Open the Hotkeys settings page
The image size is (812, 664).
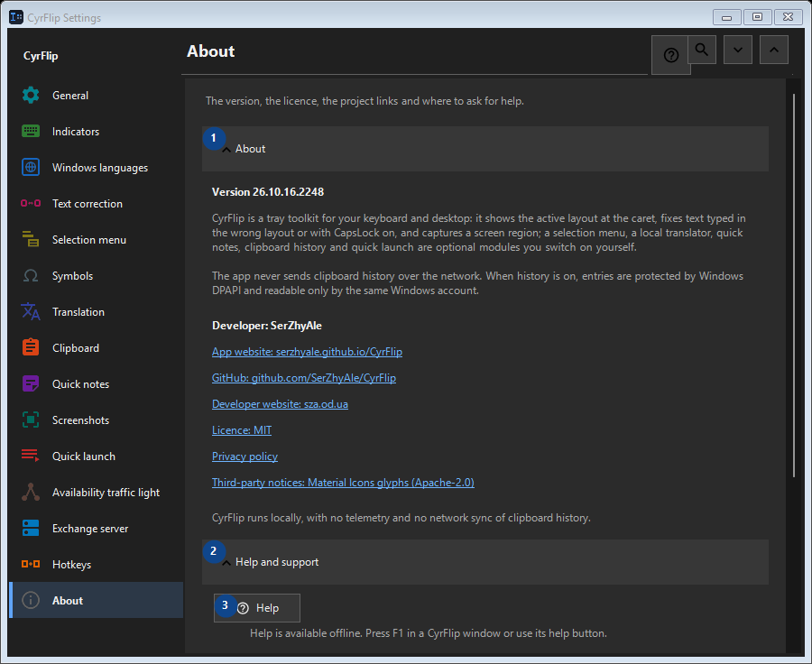tap(97, 564)
